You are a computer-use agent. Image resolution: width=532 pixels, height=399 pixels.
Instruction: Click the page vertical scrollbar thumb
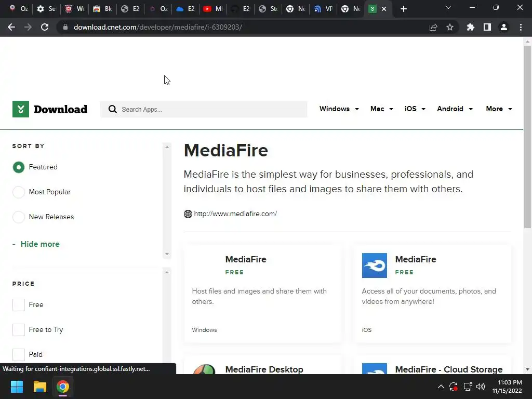[527, 137]
